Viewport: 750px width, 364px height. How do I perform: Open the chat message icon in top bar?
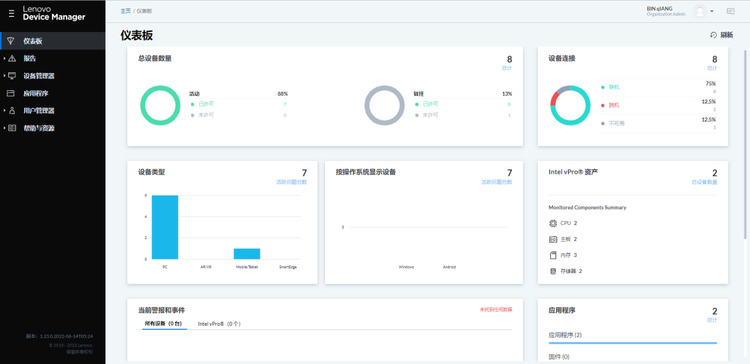pos(730,11)
